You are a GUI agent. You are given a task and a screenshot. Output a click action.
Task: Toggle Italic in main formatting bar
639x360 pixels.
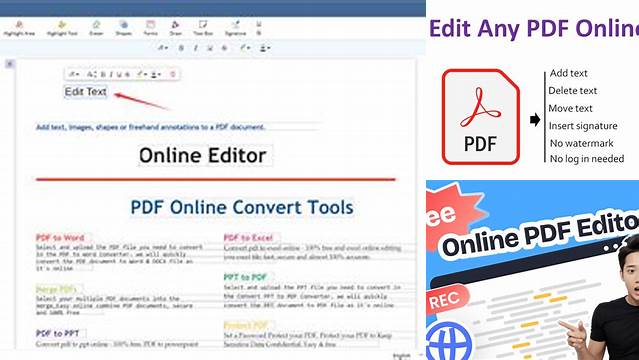[x=196, y=48]
